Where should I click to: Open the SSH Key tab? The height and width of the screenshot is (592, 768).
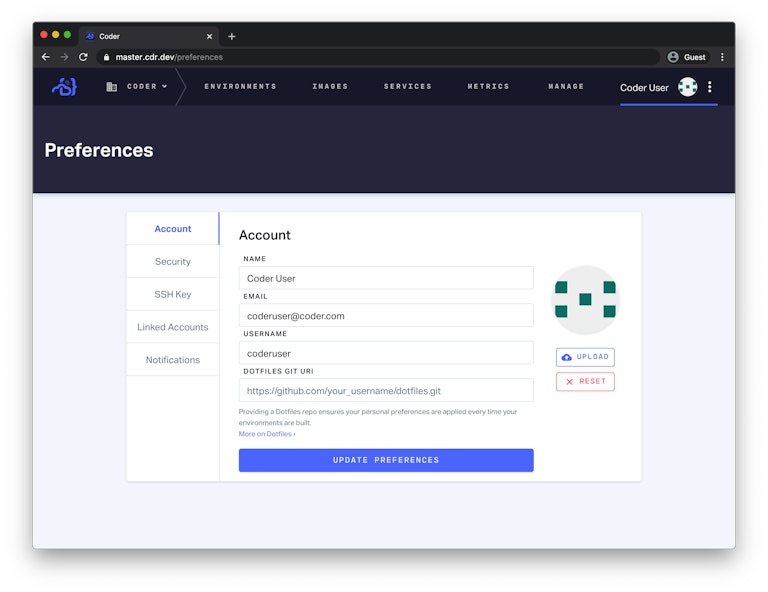tap(172, 294)
